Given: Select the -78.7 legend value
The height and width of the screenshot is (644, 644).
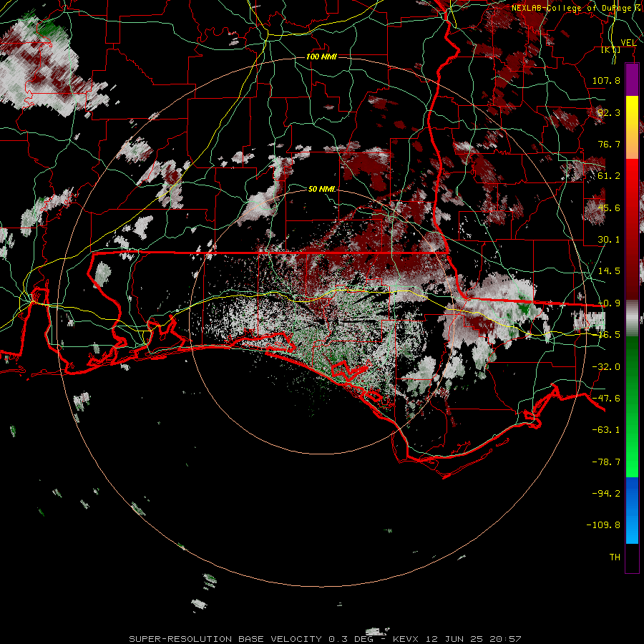Looking at the screenshot, I should (x=606, y=462).
